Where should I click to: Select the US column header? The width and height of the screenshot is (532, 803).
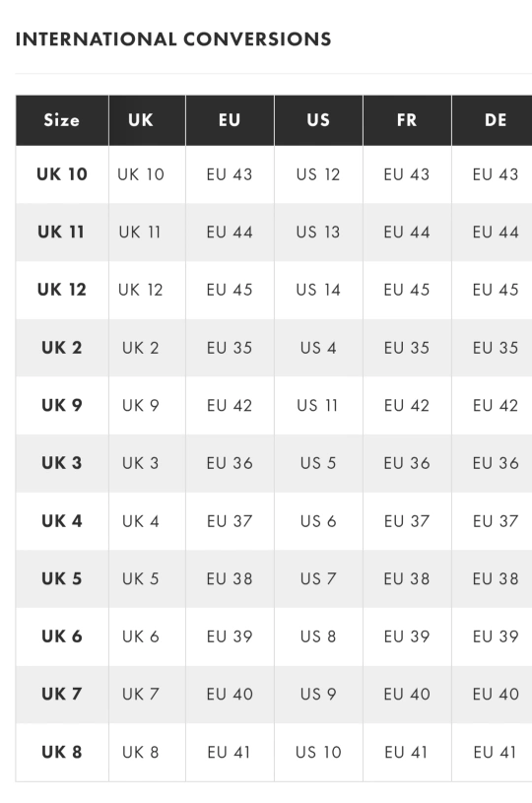tap(318, 120)
